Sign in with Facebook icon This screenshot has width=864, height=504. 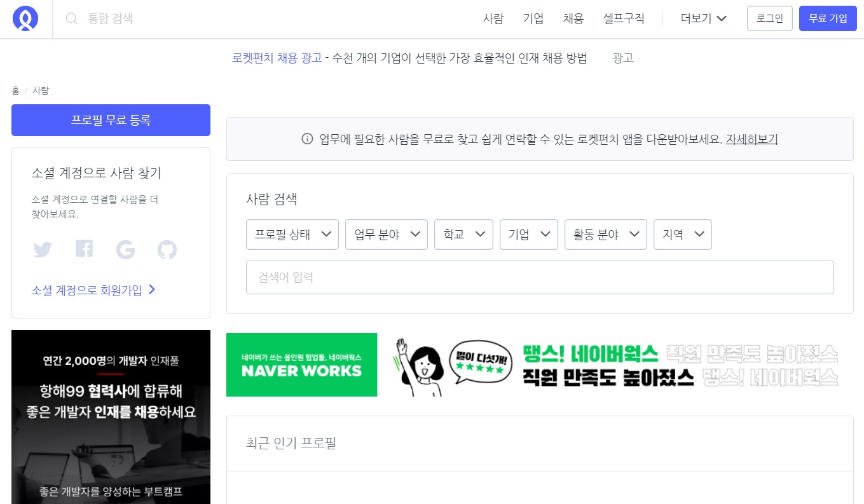pos(84,249)
